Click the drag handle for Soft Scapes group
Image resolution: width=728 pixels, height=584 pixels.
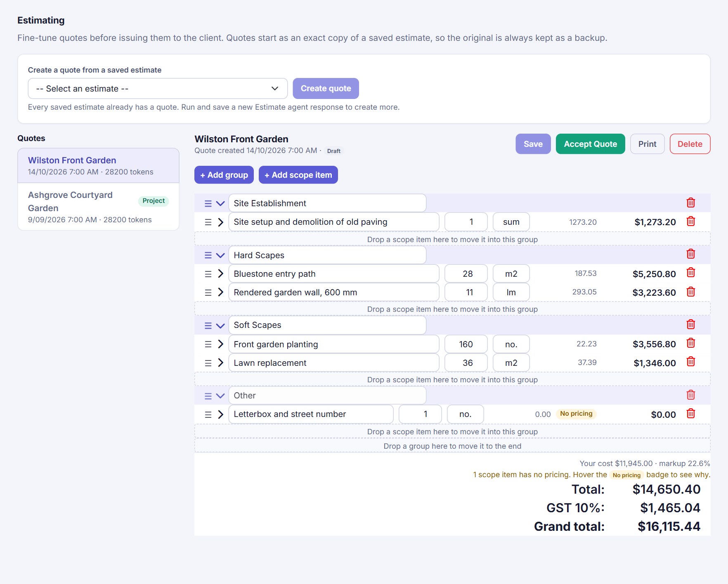point(208,326)
